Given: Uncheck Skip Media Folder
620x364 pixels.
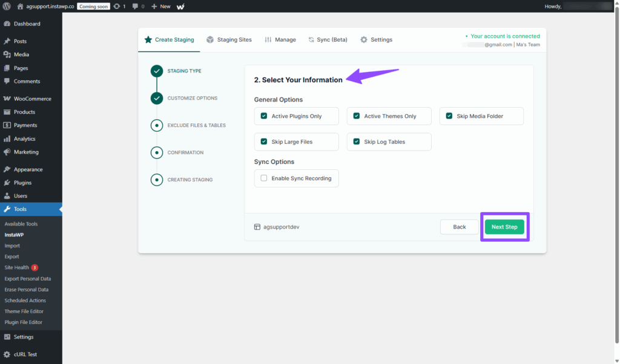Looking at the screenshot, I should [449, 115].
